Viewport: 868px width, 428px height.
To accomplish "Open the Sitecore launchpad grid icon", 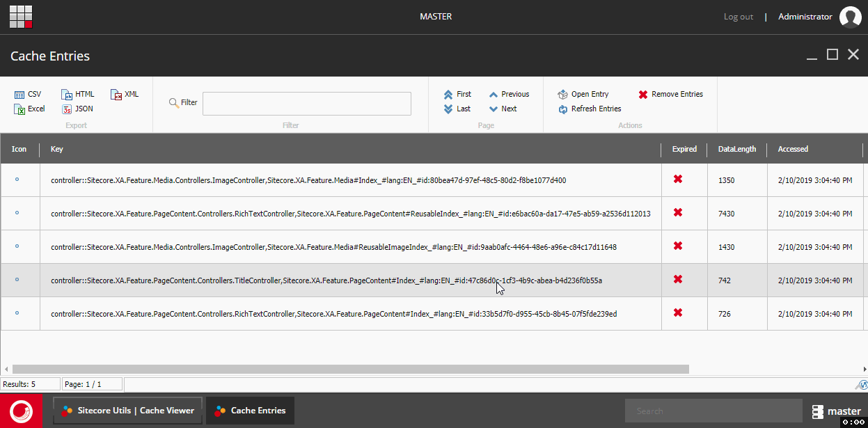I will (21, 17).
